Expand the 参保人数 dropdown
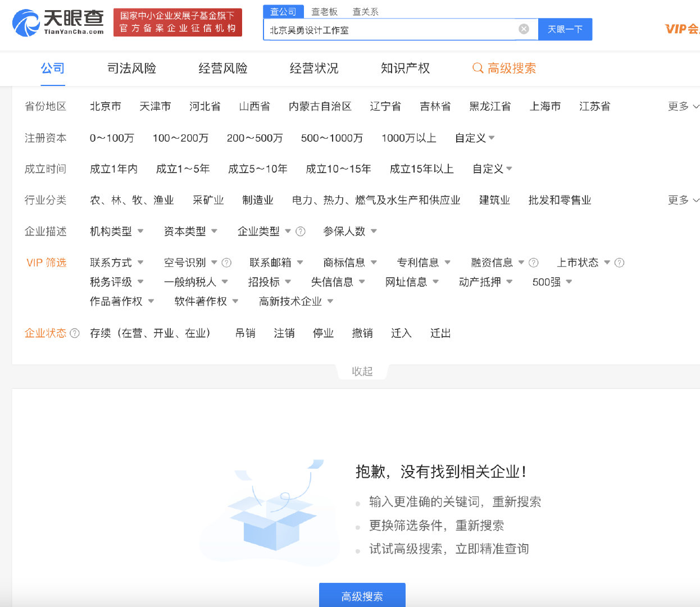The image size is (700, 607). click(x=349, y=231)
